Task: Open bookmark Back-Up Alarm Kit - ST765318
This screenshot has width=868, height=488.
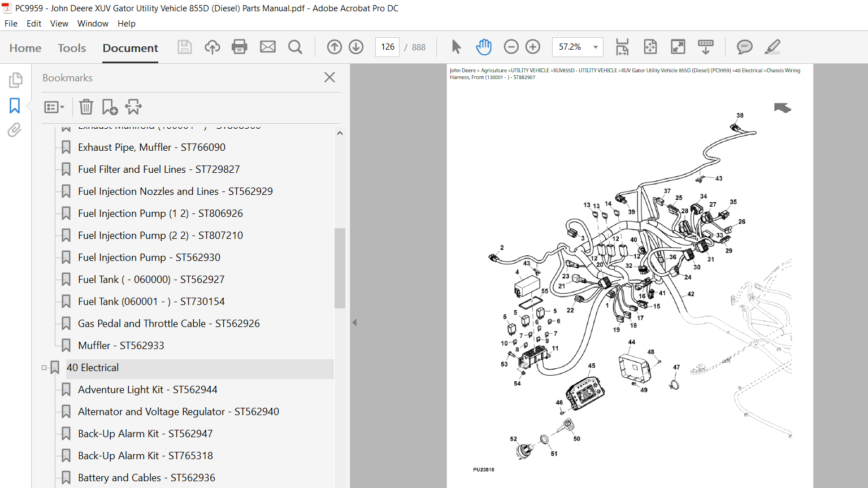Action: [x=145, y=456]
